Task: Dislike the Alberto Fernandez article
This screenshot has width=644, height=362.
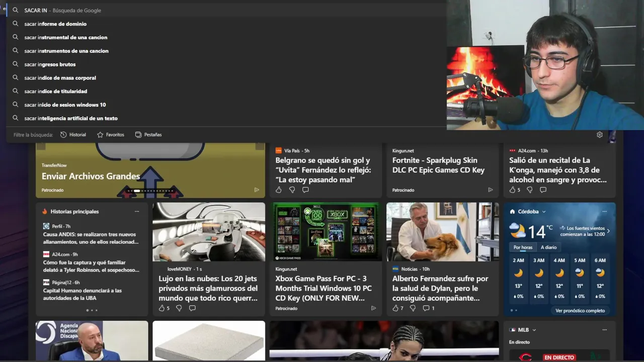Action: point(413,308)
